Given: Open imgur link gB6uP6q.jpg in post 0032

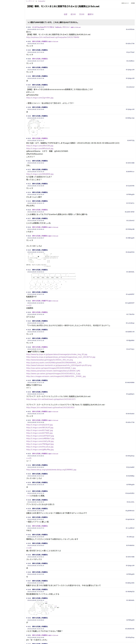Looking at the screenshot, I should tap(40, 450).
